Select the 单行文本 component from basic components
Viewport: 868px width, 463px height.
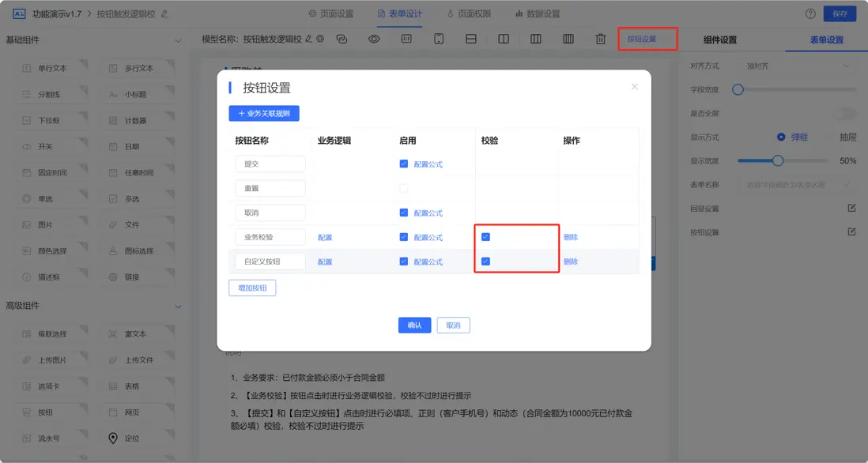click(50, 68)
